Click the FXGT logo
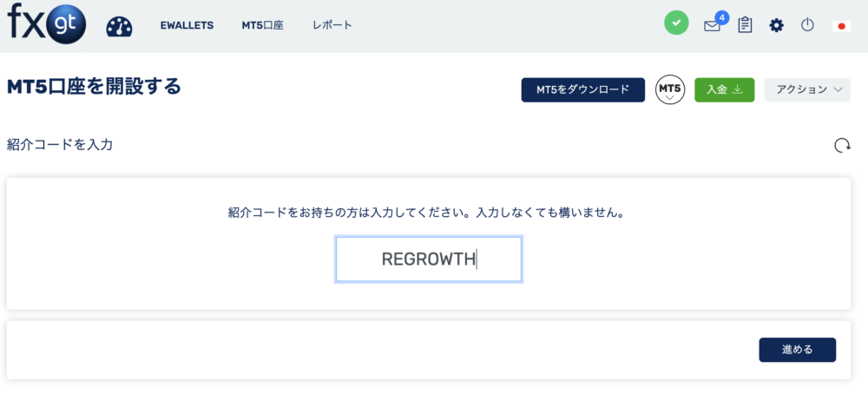The height and width of the screenshot is (394, 868). (x=46, y=23)
